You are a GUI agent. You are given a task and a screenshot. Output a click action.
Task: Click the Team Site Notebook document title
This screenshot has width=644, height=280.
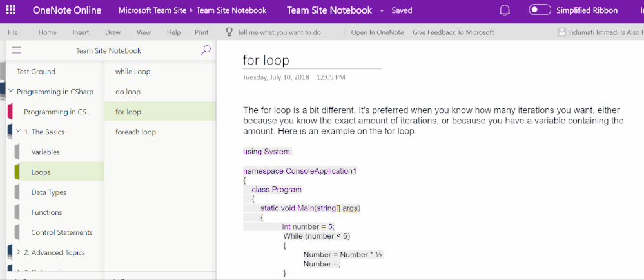[329, 10]
